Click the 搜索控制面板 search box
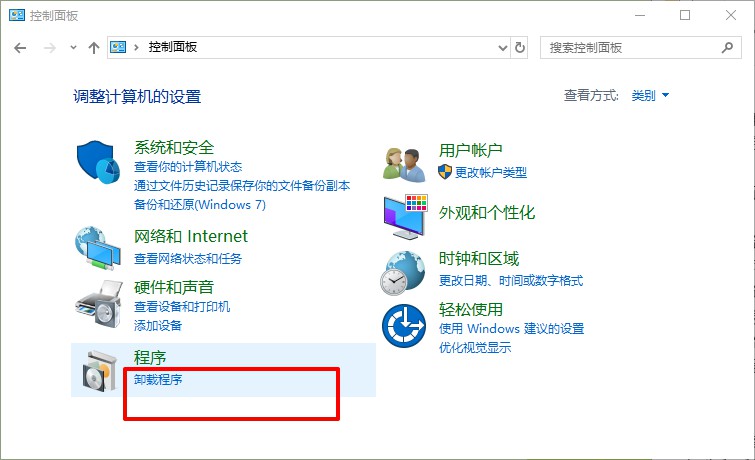The height and width of the screenshot is (460, 755). pyautogui.click(x=630, y=47)
